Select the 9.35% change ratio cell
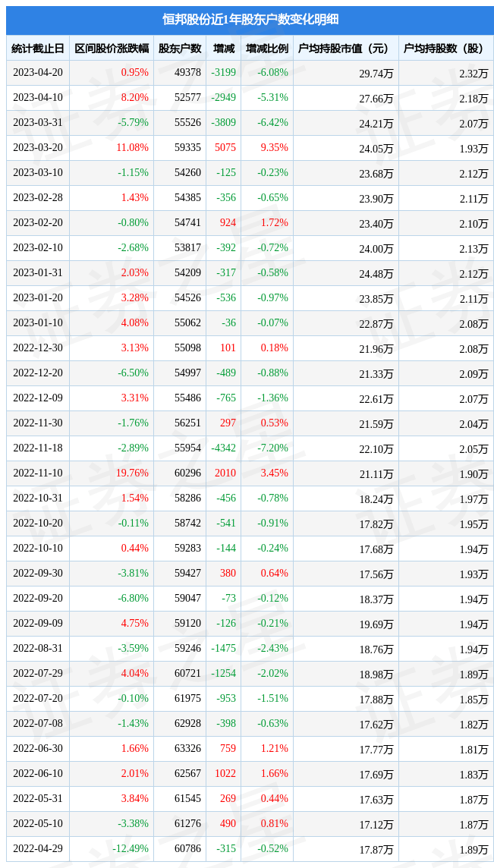This screenshot has width=494, height=868. [x=274, y=148]
